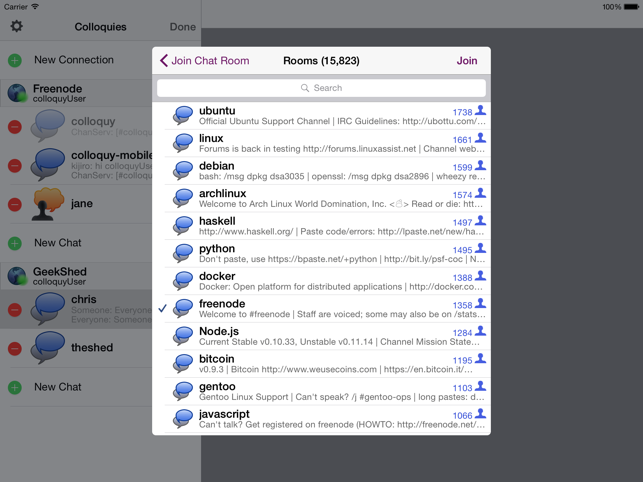Viewport: 643px width, 482px height.
Task: Go back to Join Chat Room
Action: coord(205,61)
